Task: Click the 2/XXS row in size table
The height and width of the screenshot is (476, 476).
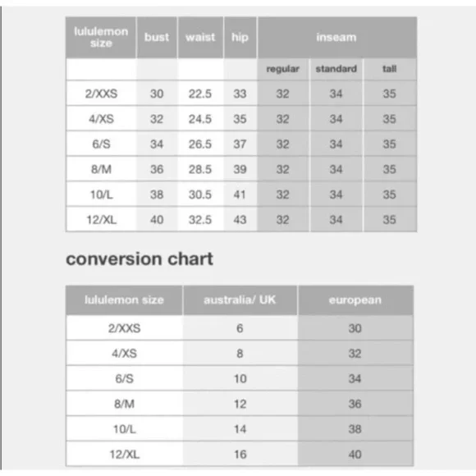Action: coord(241,94)
